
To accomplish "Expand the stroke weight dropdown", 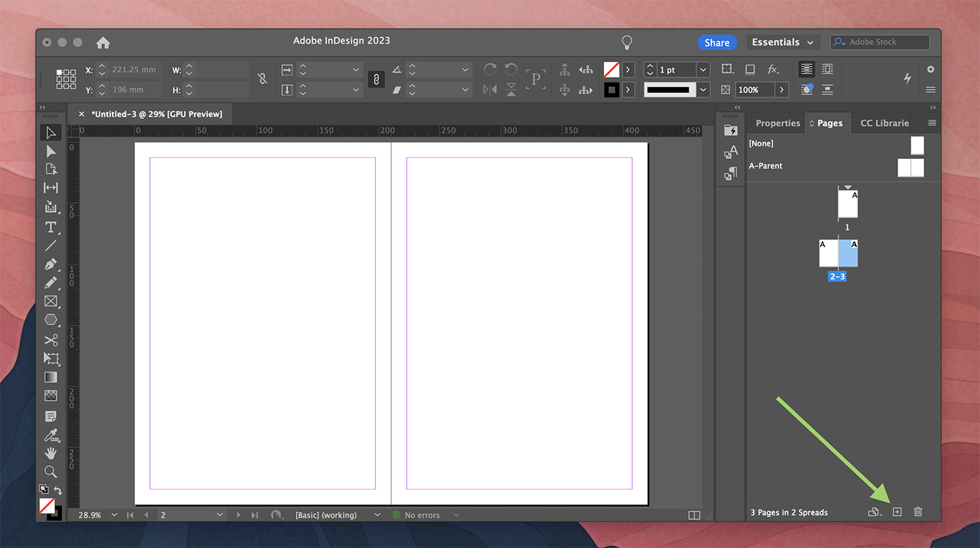I will point(703,69).
